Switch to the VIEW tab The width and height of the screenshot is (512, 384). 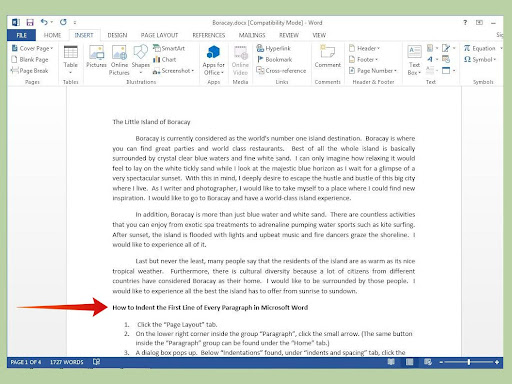click(319, 35)
